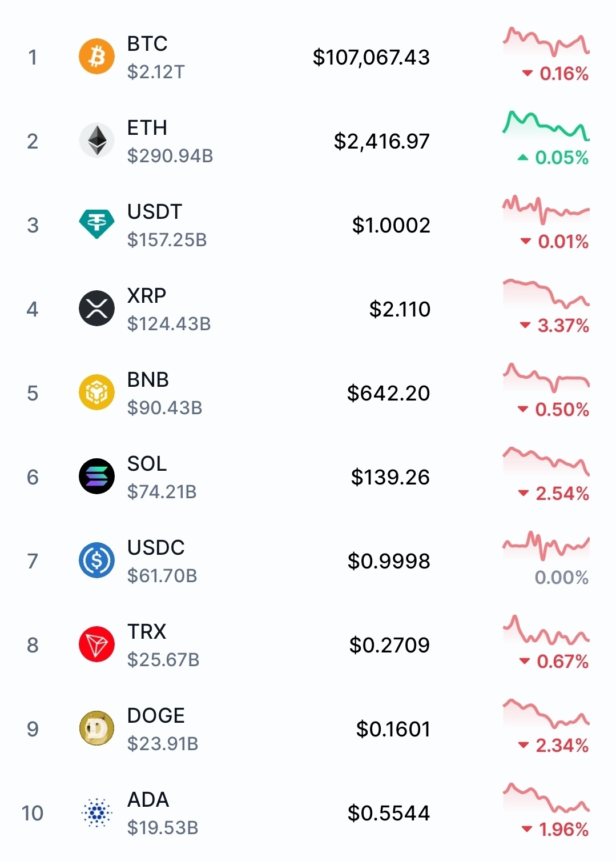
Task: Tap the blue USDC coin icon
Action: tap(96, 560)
